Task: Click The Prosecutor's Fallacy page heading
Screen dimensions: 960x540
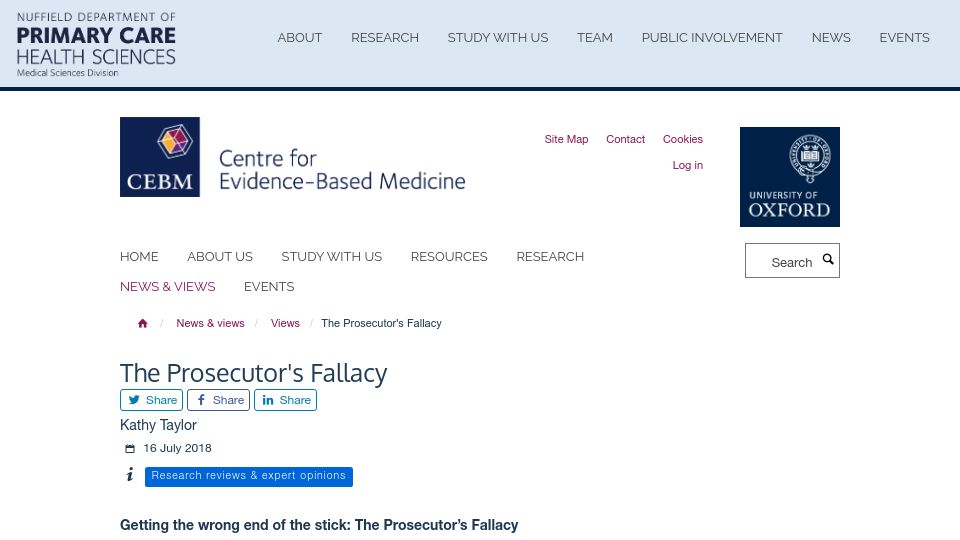Action: coord(253,373)
